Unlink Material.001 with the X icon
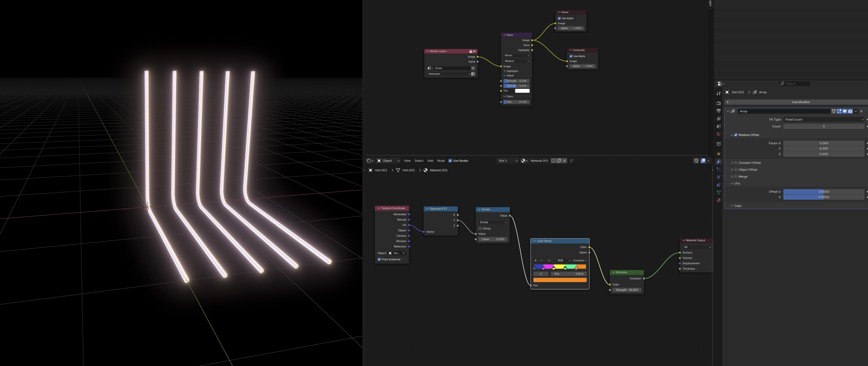 tap(564, 161)
